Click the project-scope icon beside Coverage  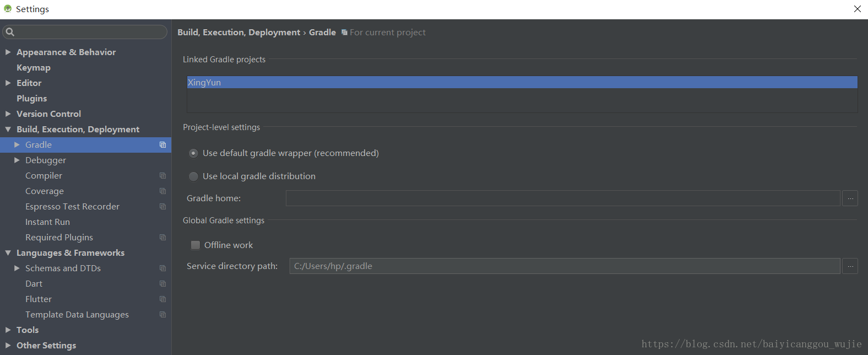click(162, 191)
